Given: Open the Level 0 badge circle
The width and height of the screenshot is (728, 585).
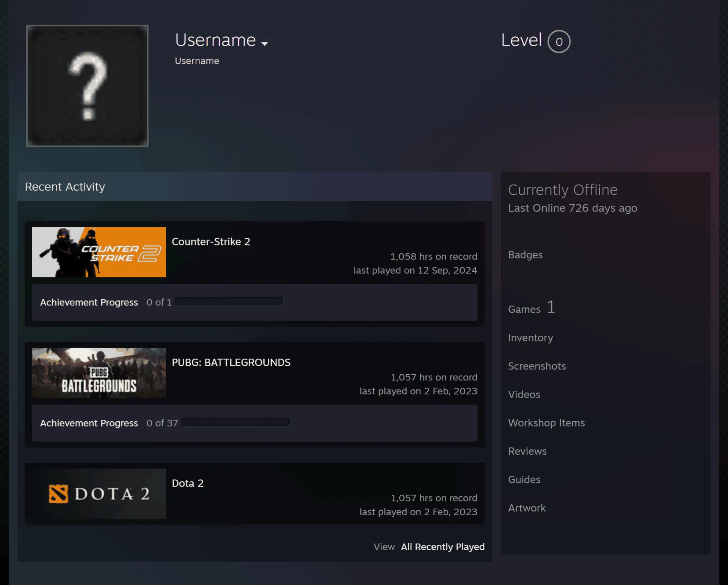Looking at the screenshot, I should (x=559, y=41).
